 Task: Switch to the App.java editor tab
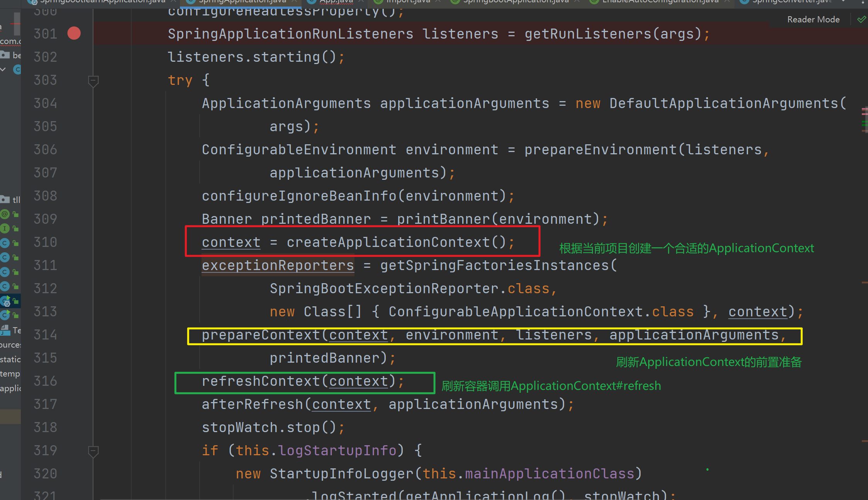tap(335, 2)
